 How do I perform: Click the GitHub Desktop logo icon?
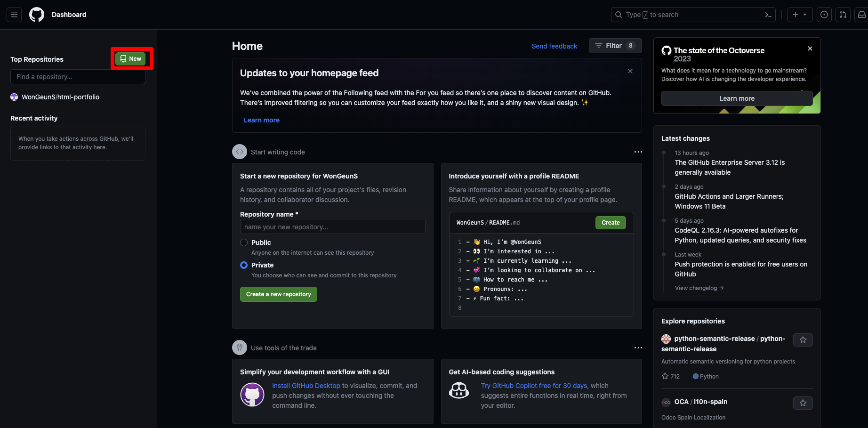tap(252, 395)
